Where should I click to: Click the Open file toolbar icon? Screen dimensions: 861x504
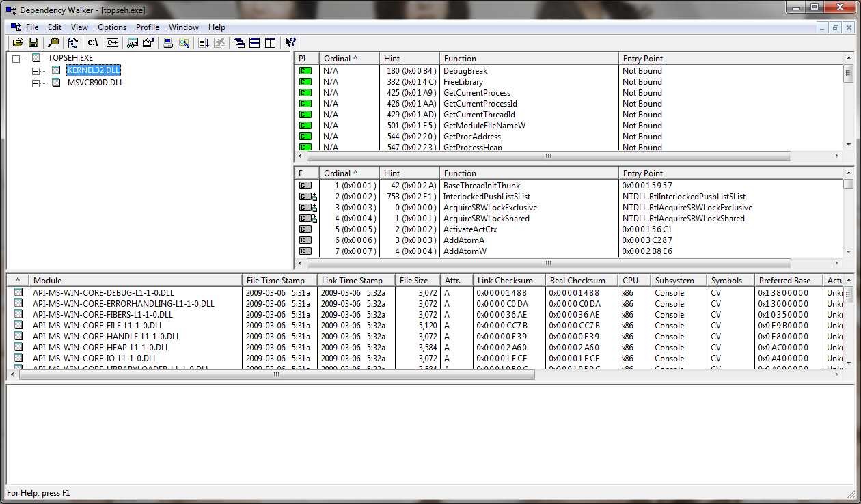(18, 43)
